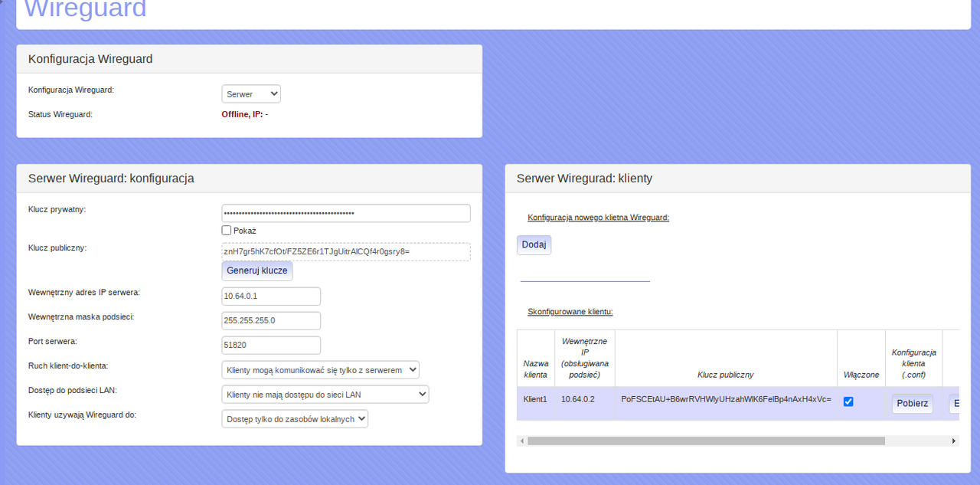Screen dimensions: 980x485
Task: Click the scrollbar left arrow
Action: tap(521, 441)
